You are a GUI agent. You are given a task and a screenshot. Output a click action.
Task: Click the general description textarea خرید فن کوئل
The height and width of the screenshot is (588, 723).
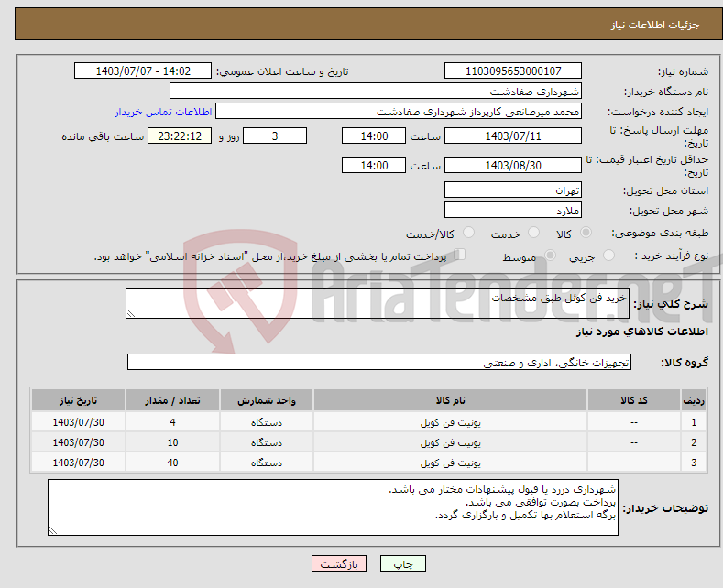click(x=378, y=303)
